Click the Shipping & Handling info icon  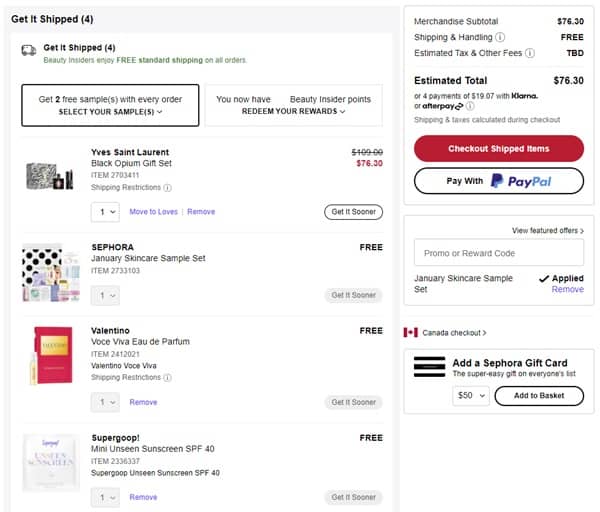pyautogui.click(x=500, y=37)
